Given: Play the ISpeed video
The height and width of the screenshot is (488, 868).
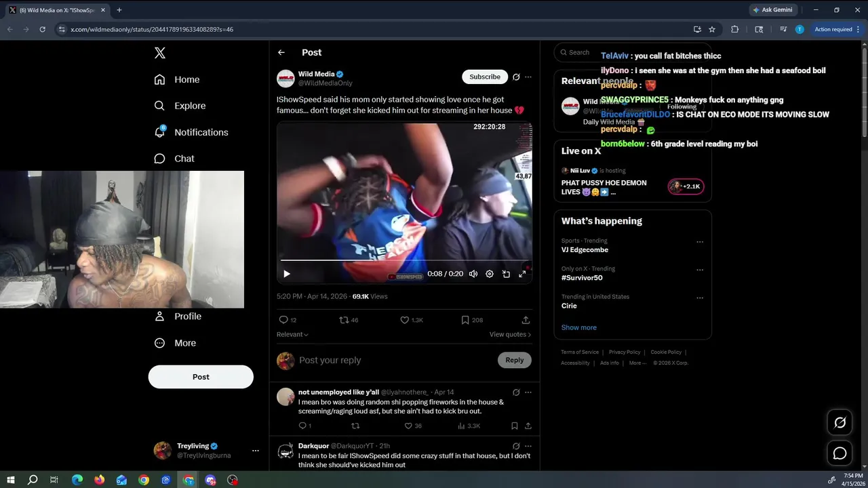Looking at the screenshot, I should (287, 274).
